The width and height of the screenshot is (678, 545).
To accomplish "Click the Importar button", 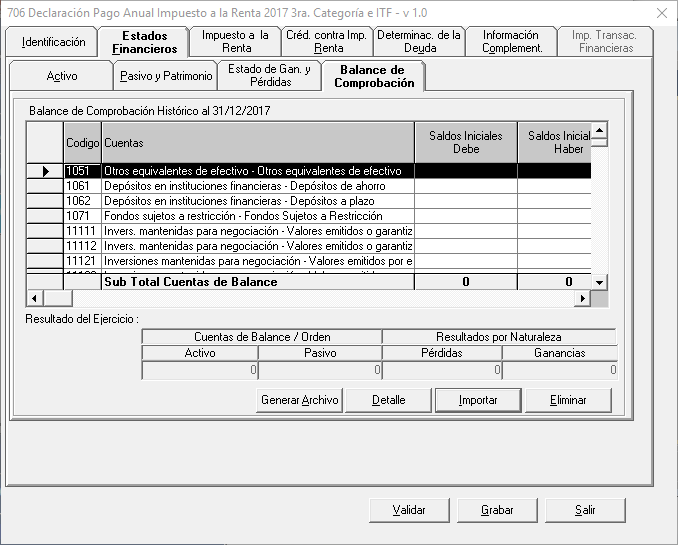I will pos(478,400).
